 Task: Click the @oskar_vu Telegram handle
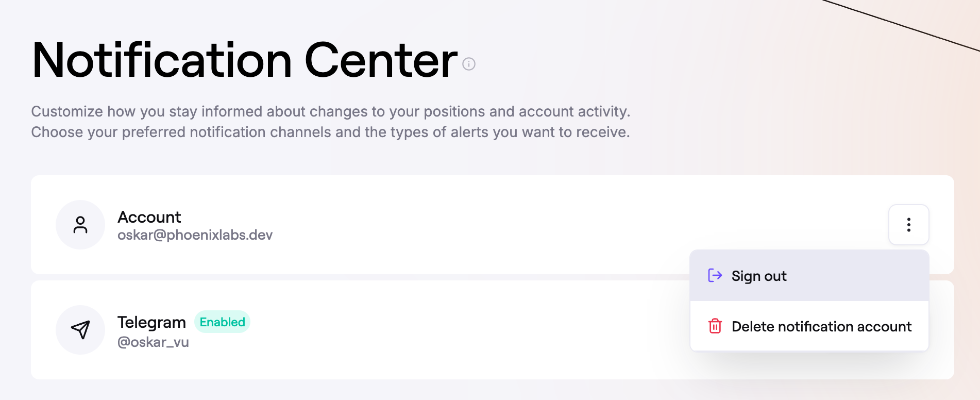(x=153, y=342)
